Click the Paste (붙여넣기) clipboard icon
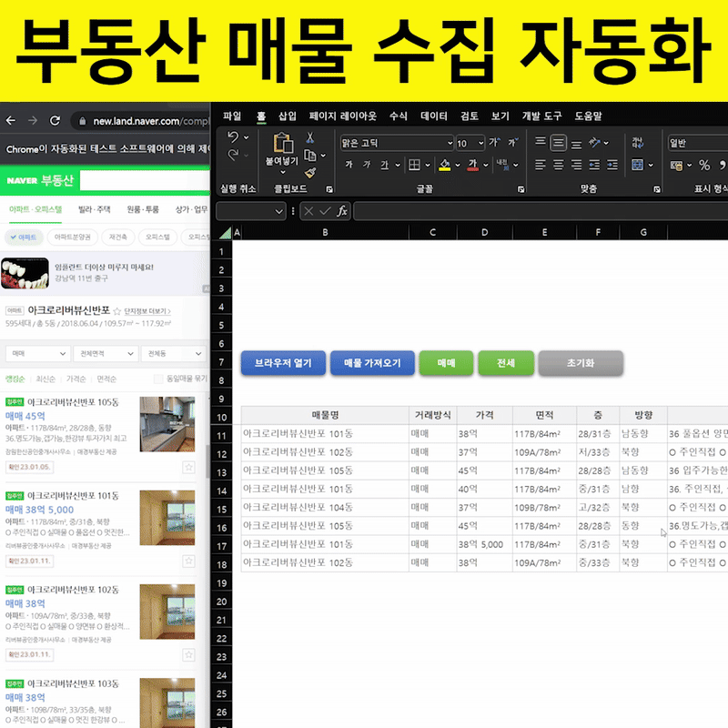The width and height of the screenshot is (728, 728). (282, 144)
